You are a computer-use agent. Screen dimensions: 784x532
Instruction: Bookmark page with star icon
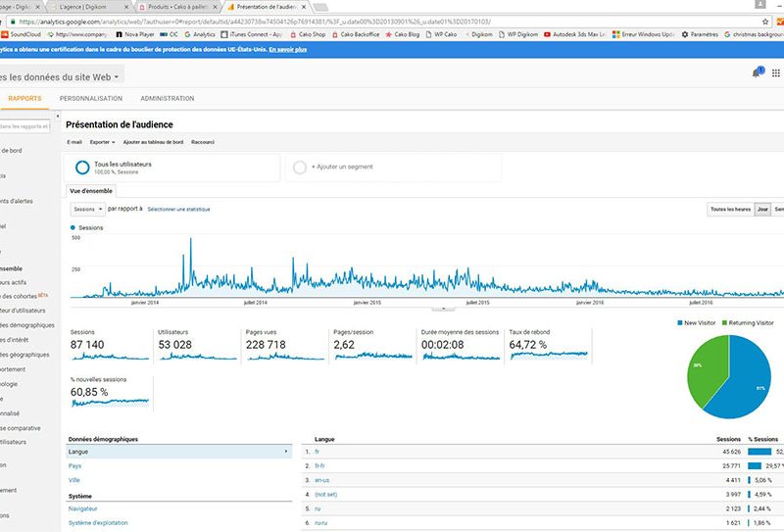765,22
